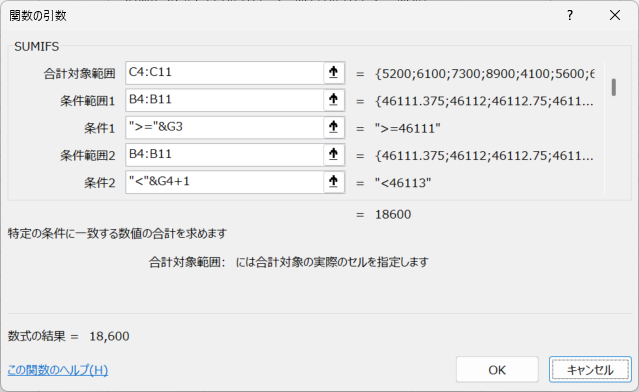Collapse dialog via 合計対象範囲 range selector icon
This screenshot has width=639, height=392.
[x=334, y=73]
